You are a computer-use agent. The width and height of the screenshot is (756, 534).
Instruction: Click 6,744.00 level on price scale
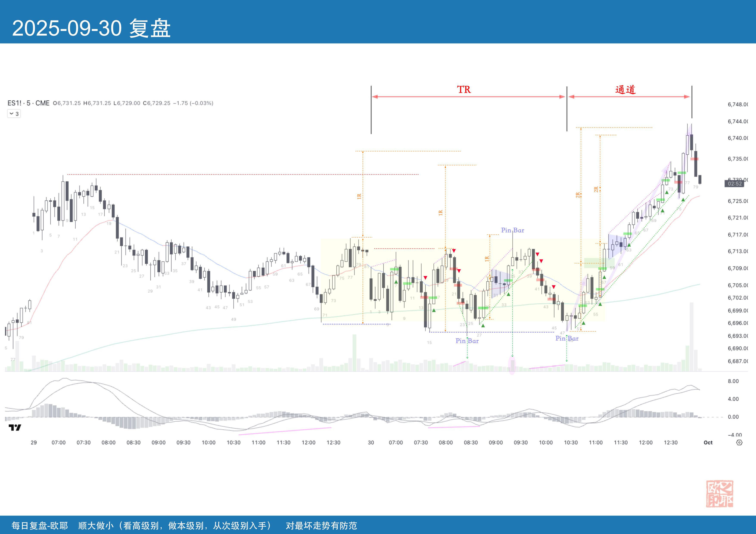click(737, 121)
